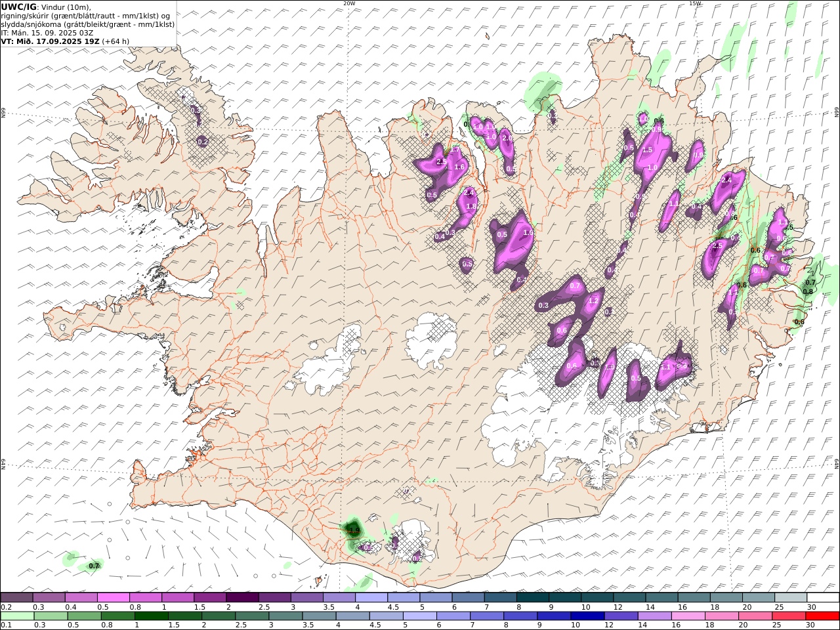Click the '4.5' label in rain legend
The width and height of the screenshot is (840, 630).
375,625
